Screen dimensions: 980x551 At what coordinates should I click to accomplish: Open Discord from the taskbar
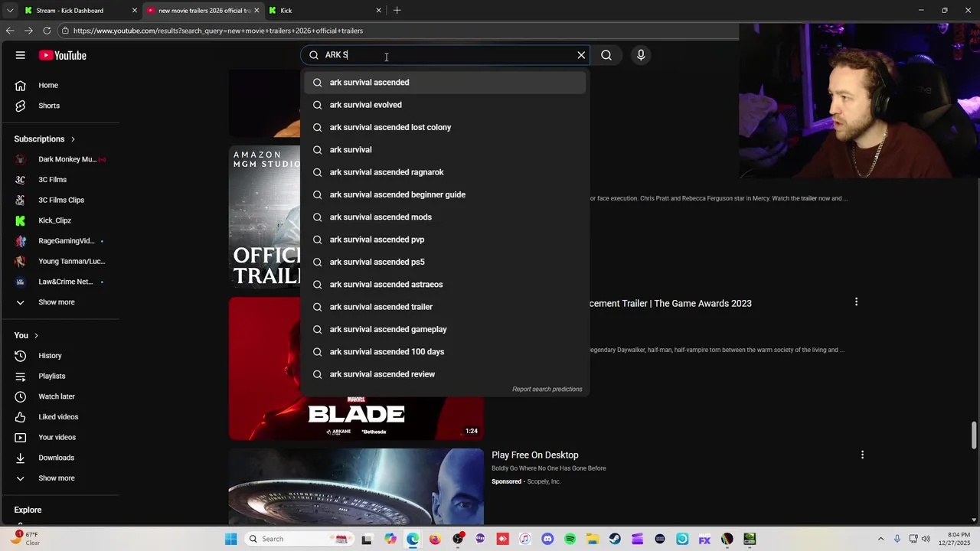click(547, 539)
